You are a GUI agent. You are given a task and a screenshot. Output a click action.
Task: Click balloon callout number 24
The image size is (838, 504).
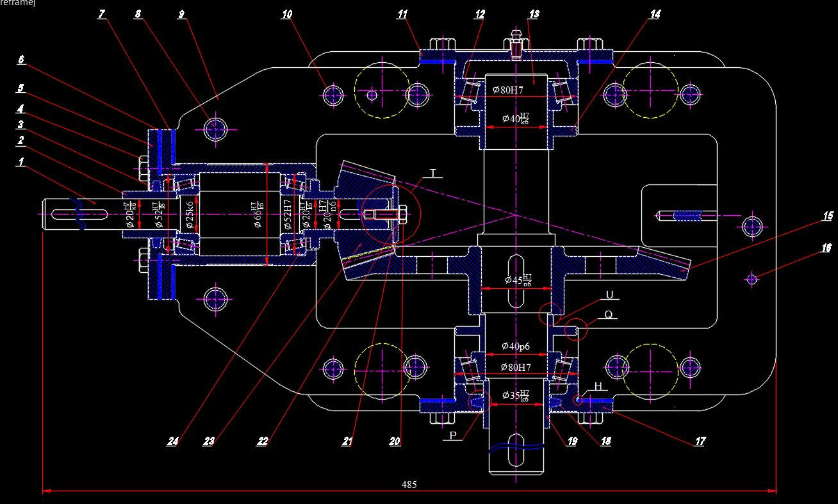click(174, 441)
